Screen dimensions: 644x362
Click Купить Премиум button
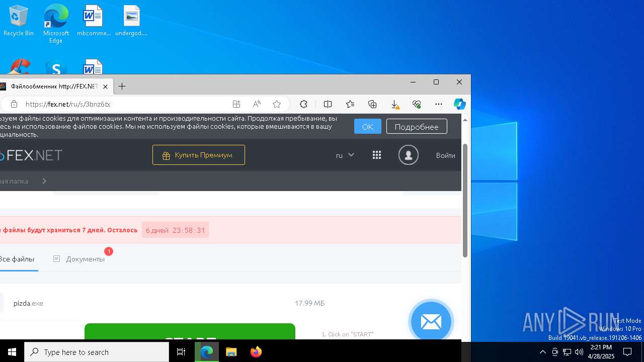(x=199, y=155)
